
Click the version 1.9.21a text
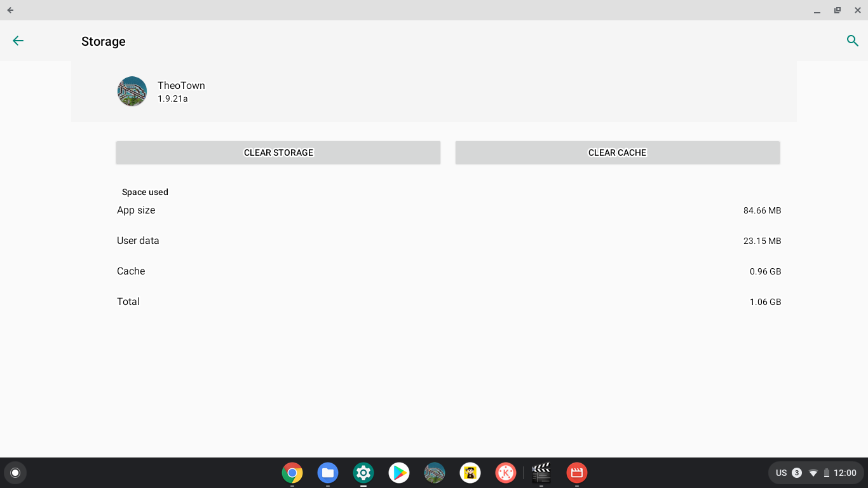click(173, 99)
